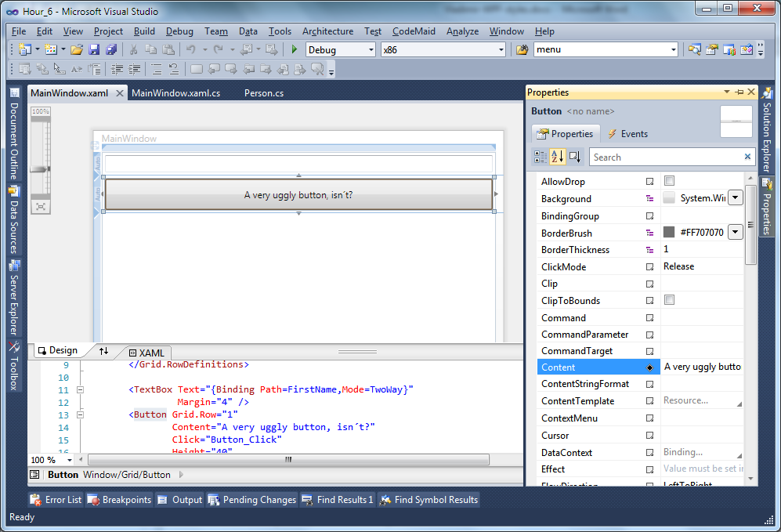Click the Decrease Indent icon
The image size is (781, 532).
point(117,69)
